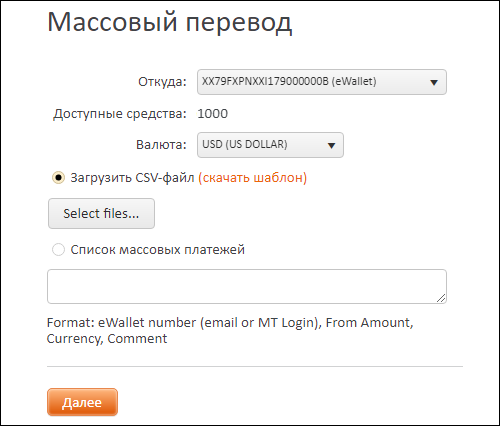Click the скачать шаблон link

[253, 178]
